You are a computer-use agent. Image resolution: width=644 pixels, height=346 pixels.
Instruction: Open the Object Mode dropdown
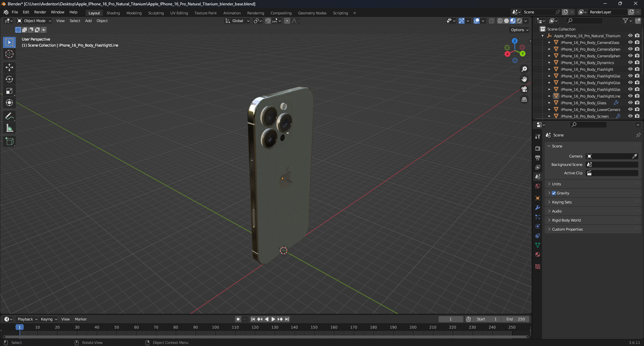(34, 21)
